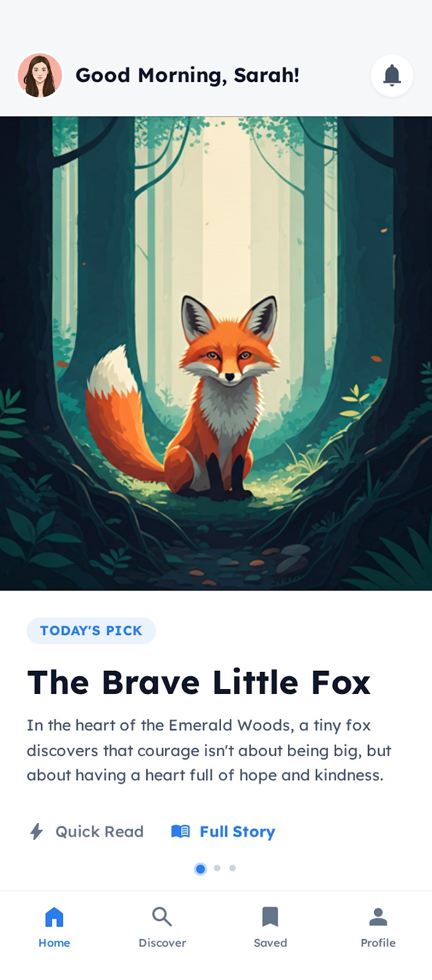The width and height of the screenshot is (432, 980).
Task: Open notifications via the bell icon
Action: 392,75
